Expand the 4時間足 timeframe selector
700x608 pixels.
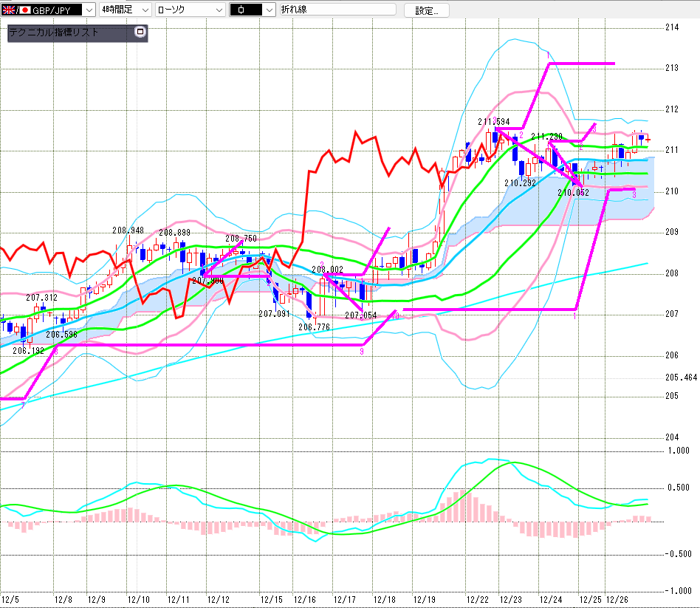144,10
